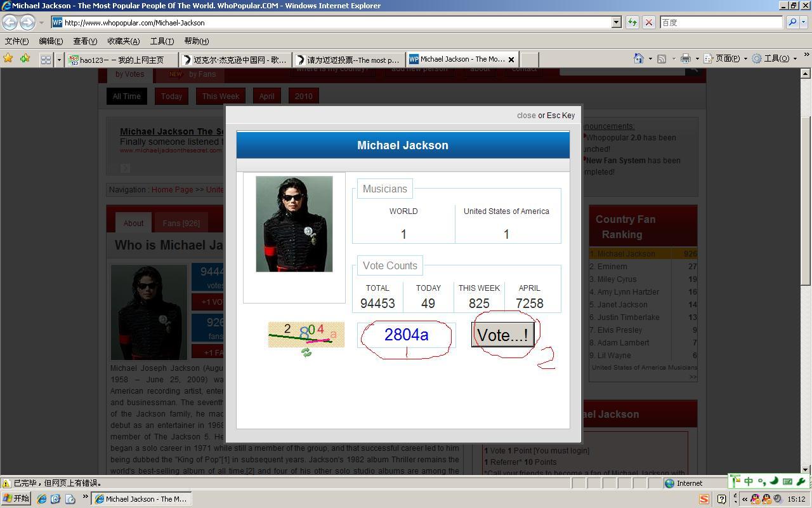Close the Michael Jackson browser tab
The image size is (812, 508).
point(511,60)
